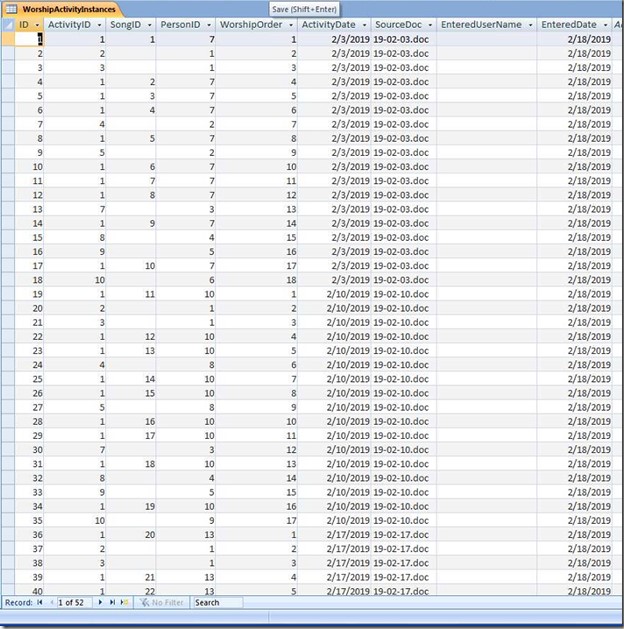Click WorshipOrder cell in row 35
The height and width of the screenshot is (629, 624).
tap(257, 521)
